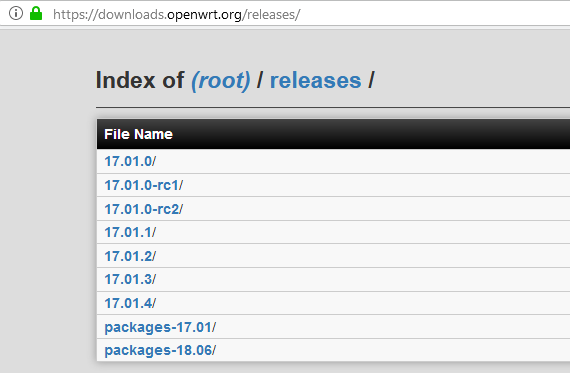The width and height of the screenshot is (570, 373).
Task: Open the 17.01.3/ directory
Action: pyautogui.click(x=130, y=280)
